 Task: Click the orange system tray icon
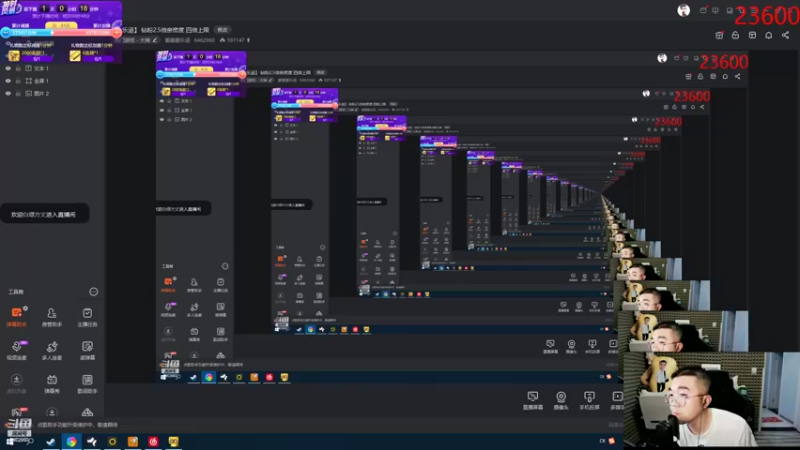[612, 441]
